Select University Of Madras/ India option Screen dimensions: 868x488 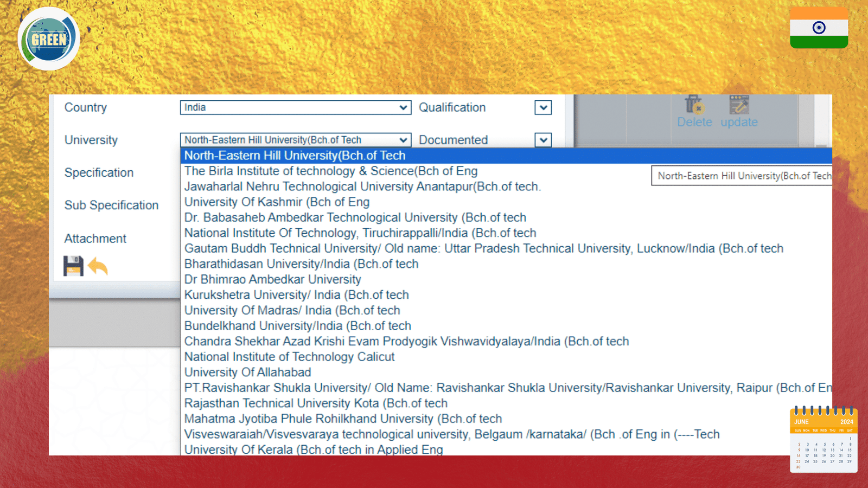292,311
